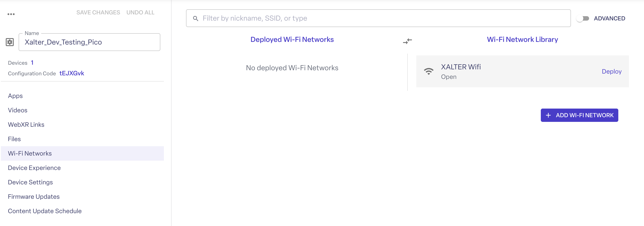Toggle the Advanced switch on
Viewport: 644px width, 226px height.
point(583,18)
